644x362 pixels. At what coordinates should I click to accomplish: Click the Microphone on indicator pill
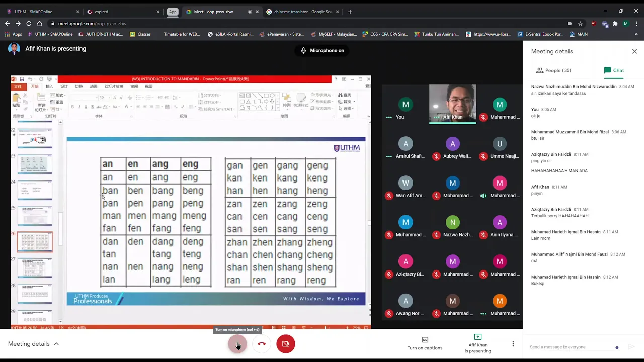(322, 50)
